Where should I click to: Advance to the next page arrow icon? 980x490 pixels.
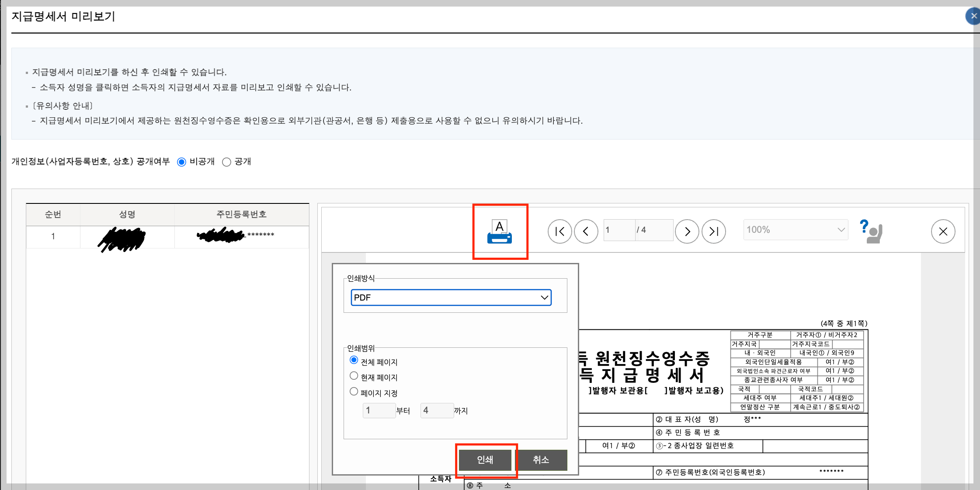[x=687, y=231]
